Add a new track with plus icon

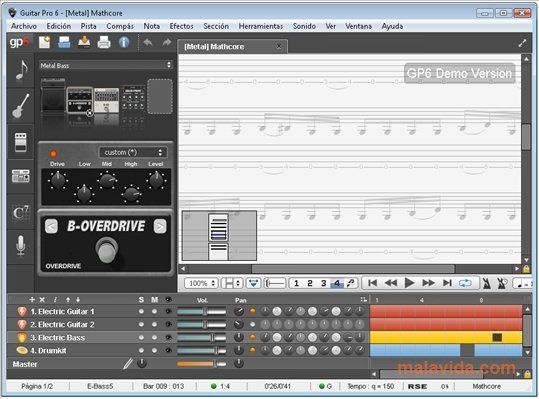coord(32,300)
